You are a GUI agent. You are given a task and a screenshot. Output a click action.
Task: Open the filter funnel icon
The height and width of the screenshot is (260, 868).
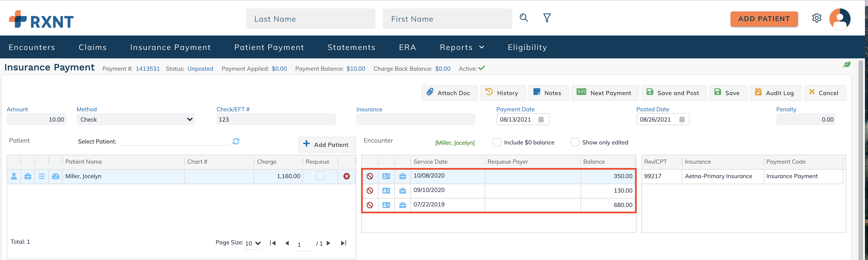point(547,18)
